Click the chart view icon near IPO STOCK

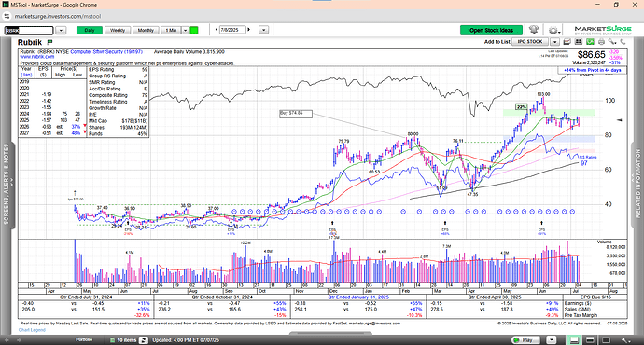tap(567, 42)
